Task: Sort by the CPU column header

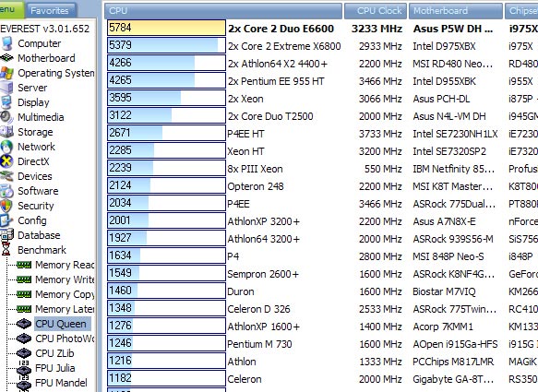Action: [x=223, y=11]
